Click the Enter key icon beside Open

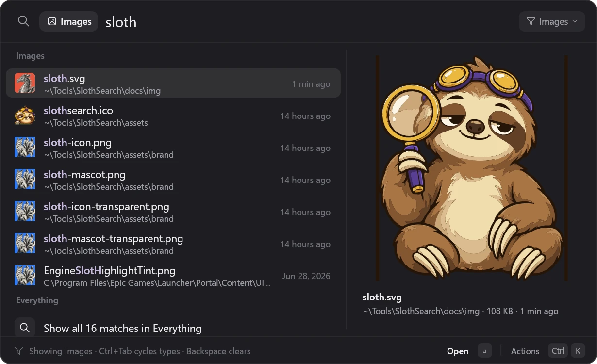tap(484, 351)
